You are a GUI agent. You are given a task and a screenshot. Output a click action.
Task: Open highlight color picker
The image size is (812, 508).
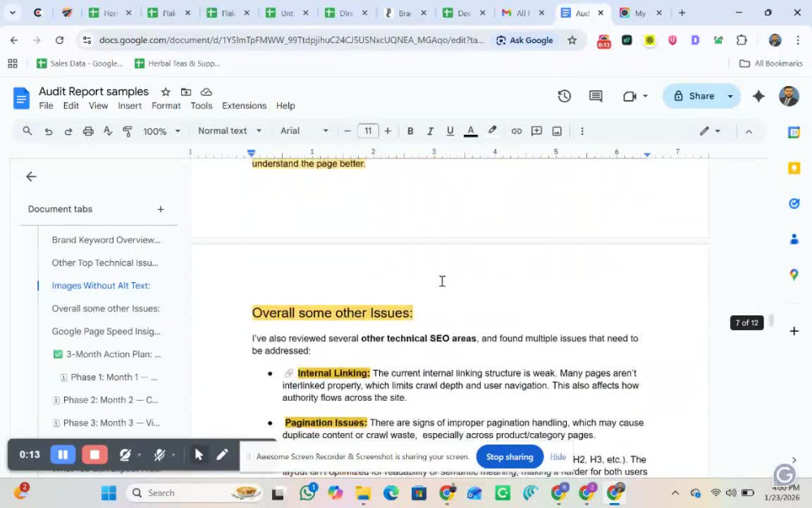[x=492, y=131]
